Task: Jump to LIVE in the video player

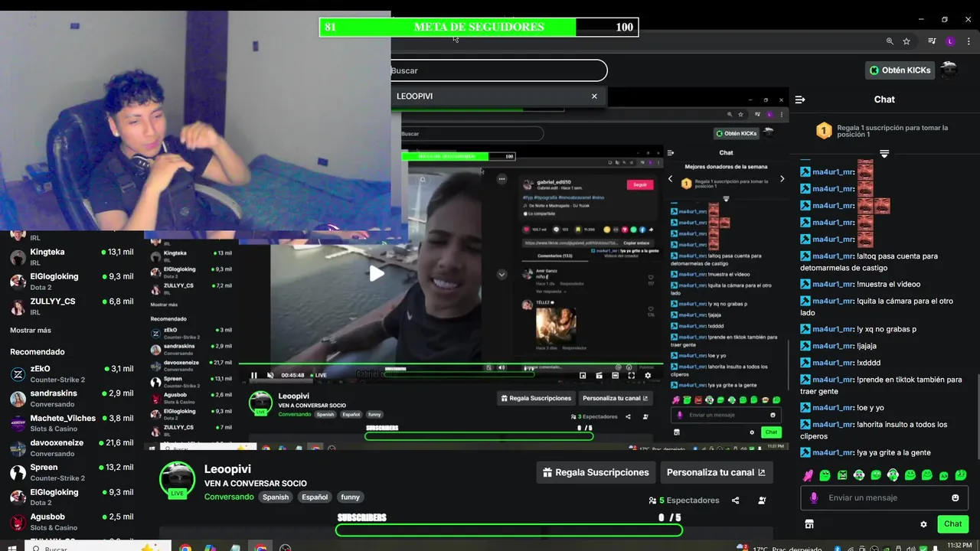Action: 318,375
